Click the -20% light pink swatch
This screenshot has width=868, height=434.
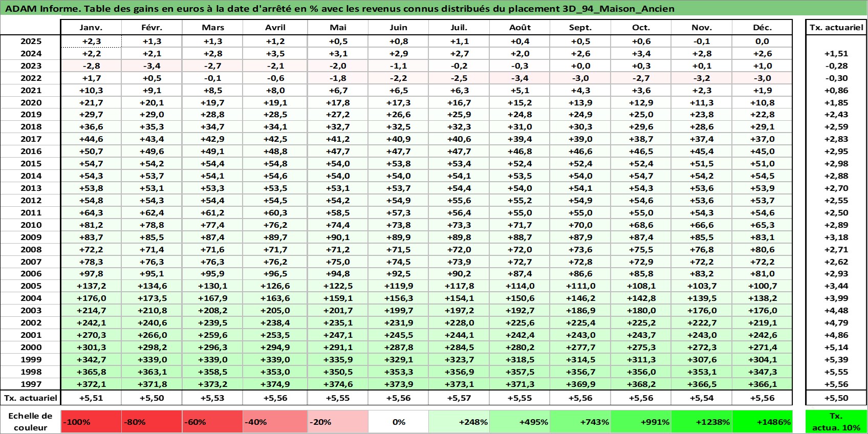click(338, 422)
